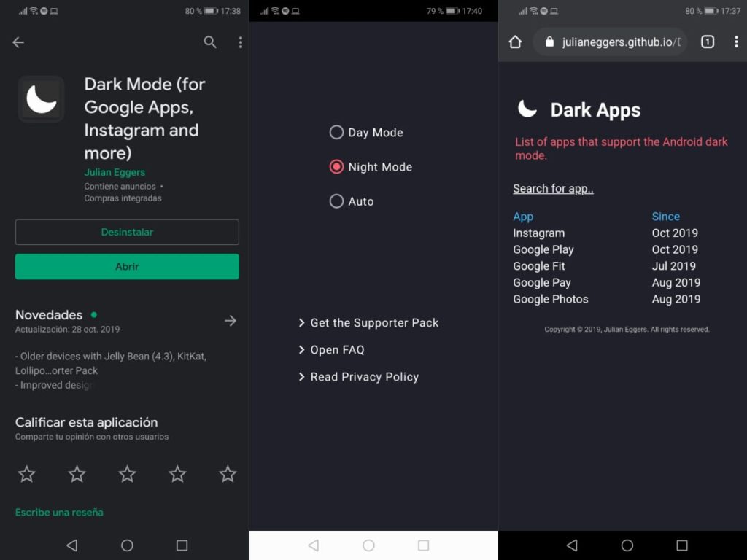Tap Search for app.. field
Screen dimensions: 747x560
coord(553,189)
